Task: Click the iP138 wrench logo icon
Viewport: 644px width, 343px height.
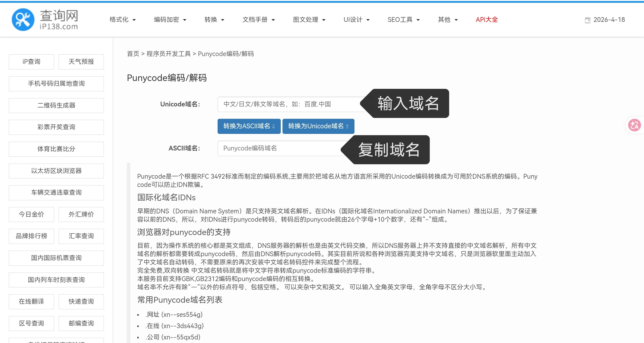Action: (x=23, y=20)
